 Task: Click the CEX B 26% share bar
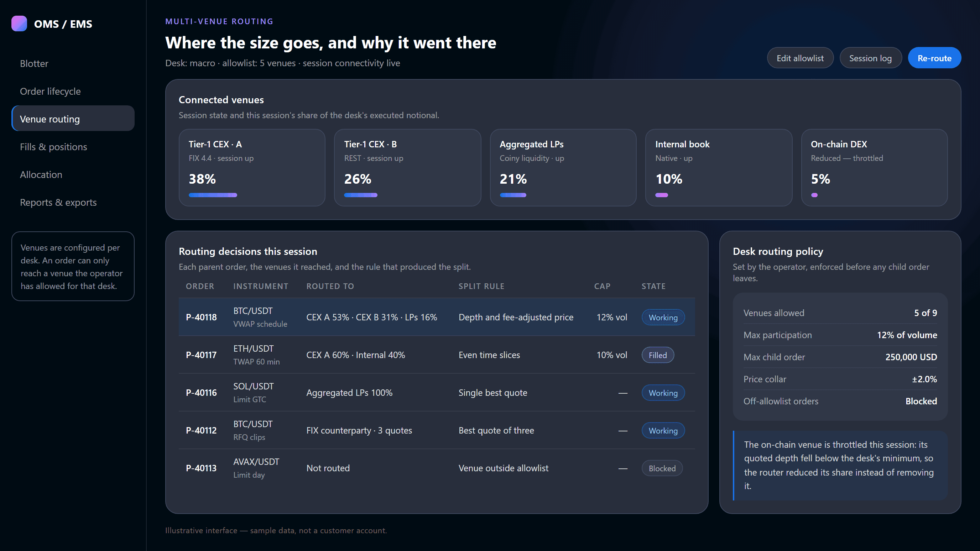tap(361, 195)
